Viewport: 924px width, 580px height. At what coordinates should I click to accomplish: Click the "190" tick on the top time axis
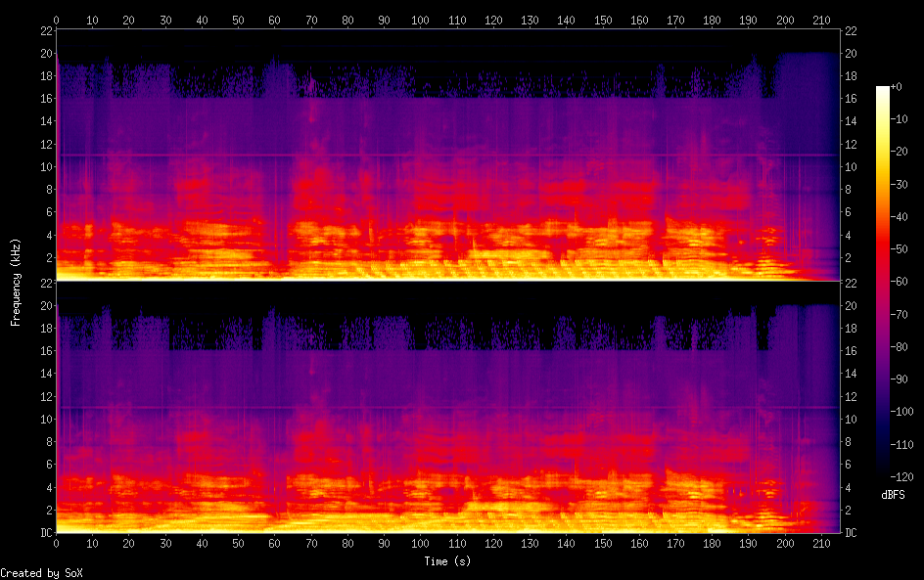pos(749,20)
